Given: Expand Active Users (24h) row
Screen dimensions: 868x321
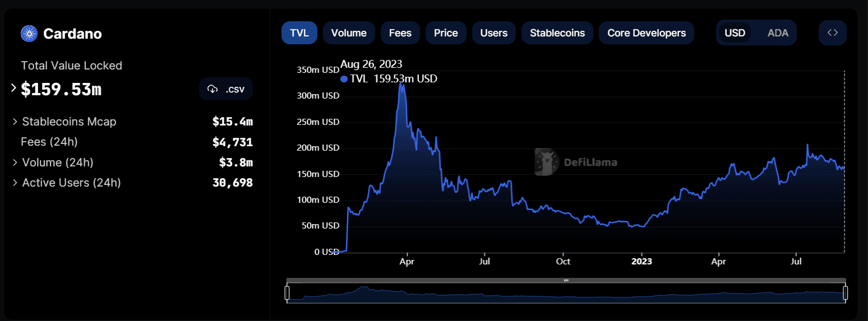Looking at the screenshot, I should pos(15,183).
